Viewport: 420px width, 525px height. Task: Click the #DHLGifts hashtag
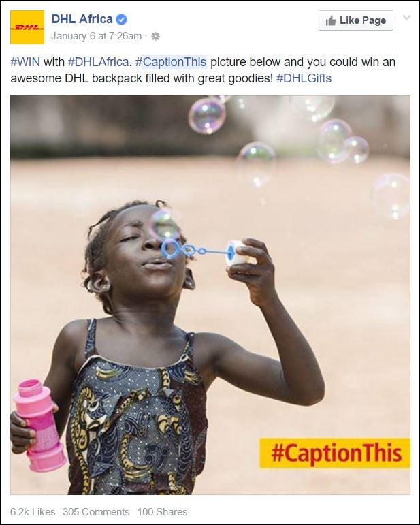tap(304, 78)
